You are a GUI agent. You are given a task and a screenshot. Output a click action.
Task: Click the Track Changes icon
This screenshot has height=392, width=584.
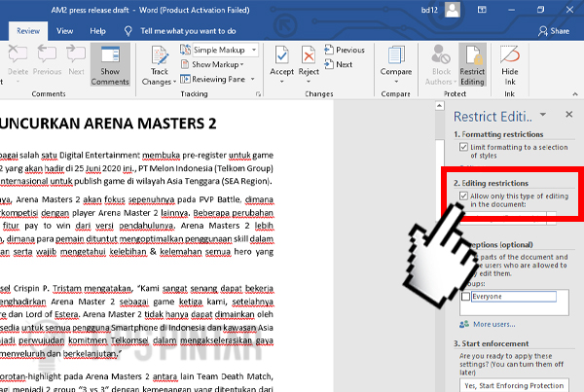[x=160, y=54]
